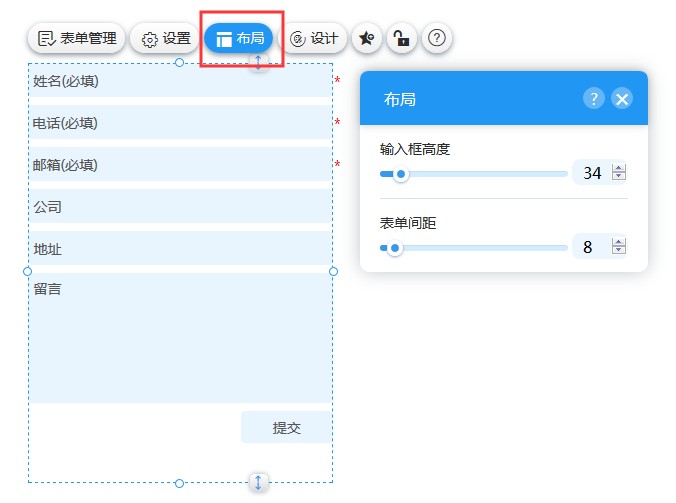Click the 姓名(必填) input field

point(180,81)
